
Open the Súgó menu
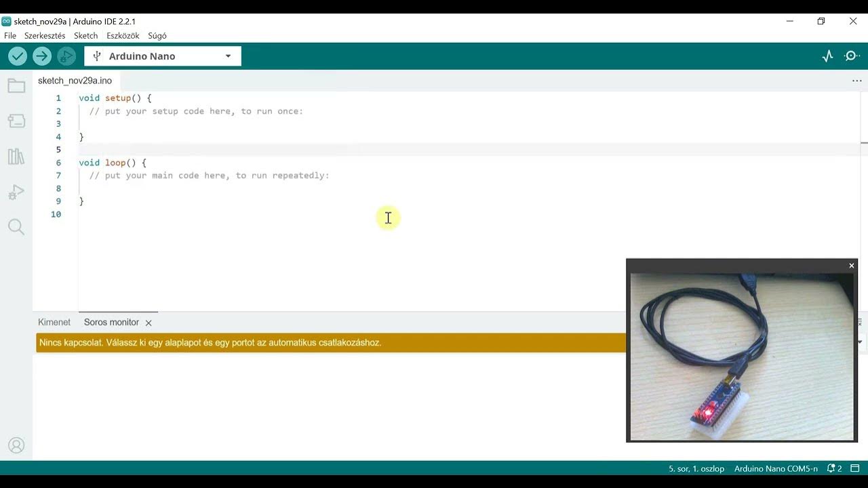point(157,35)
